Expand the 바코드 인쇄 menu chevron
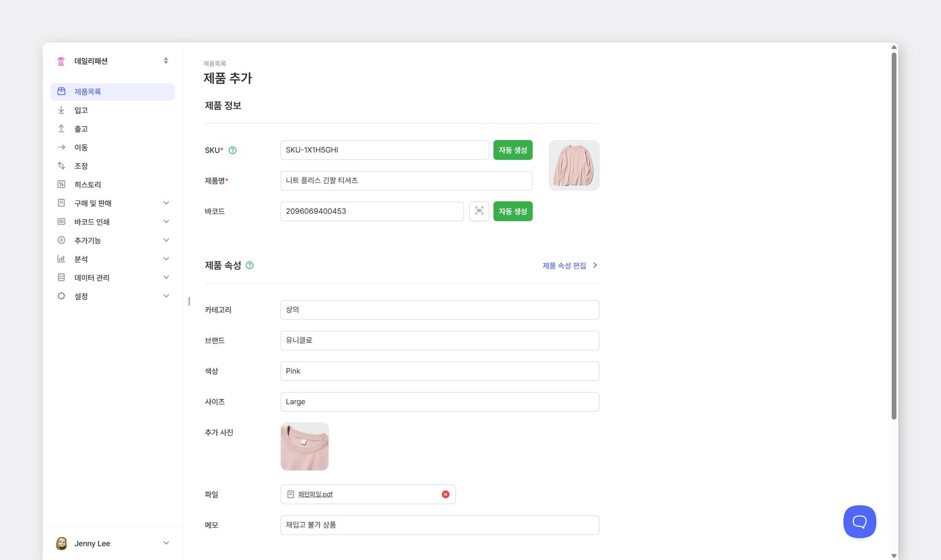Image resolution: width=941 pixels, height=560 pixels. 166,222
